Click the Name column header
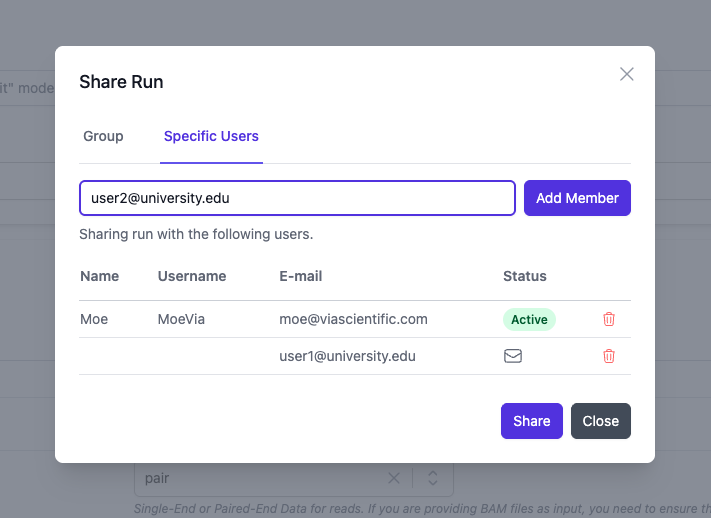Screen dimensions: 711x518 (x=99, y=276)
